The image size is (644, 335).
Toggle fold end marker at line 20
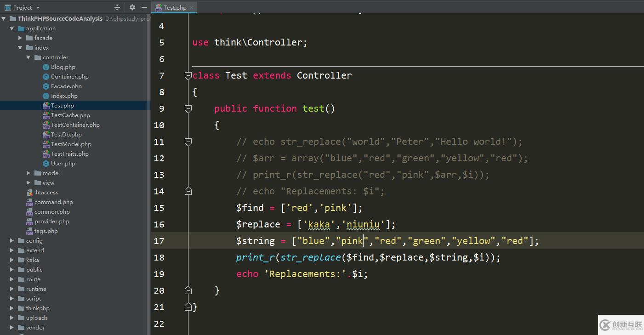188,290
